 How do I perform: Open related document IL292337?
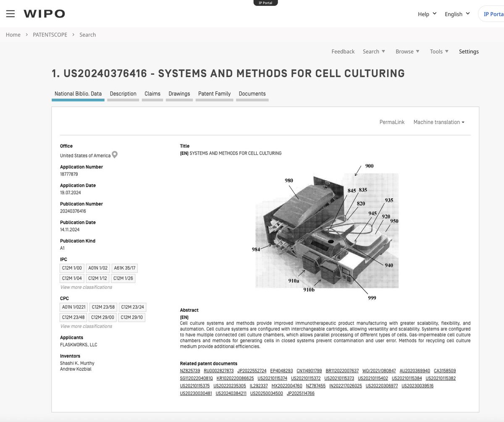point(259,386)
